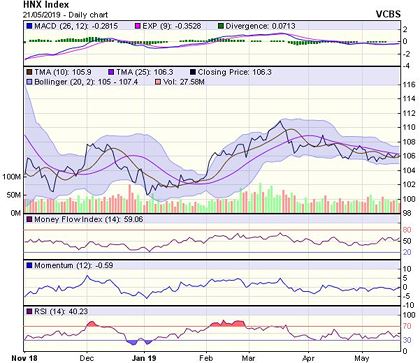Image resolution: width=420 pixels, height=363 pixels.
Task: Click the 'May' date axis label
Action: click(x=362, y=358)
